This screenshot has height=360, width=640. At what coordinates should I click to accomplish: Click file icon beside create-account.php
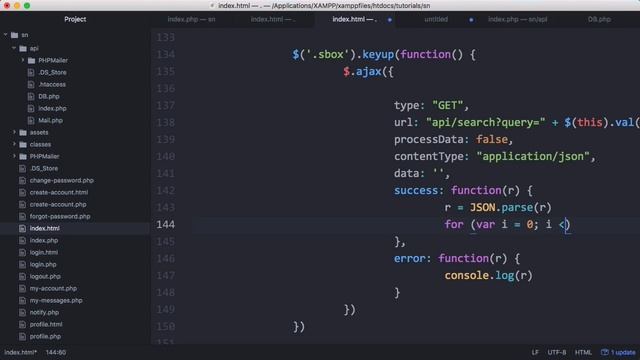pyautogui.click(x=22, y=204)
